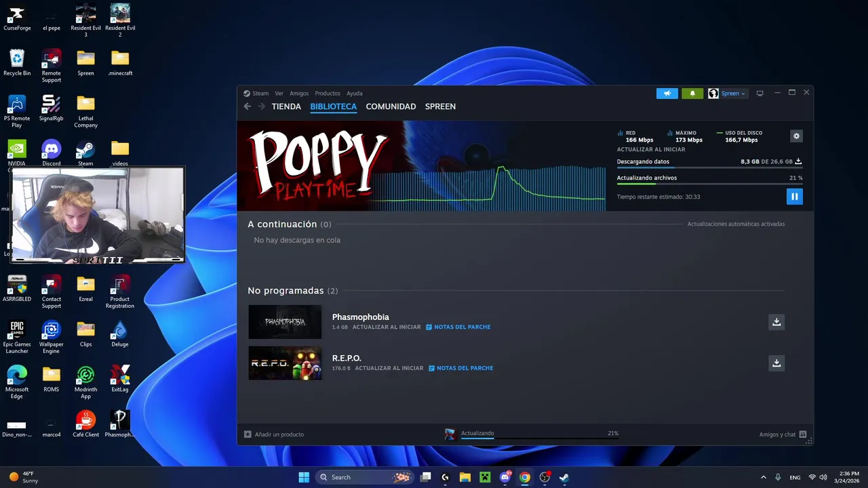Viewport: 868px width, 488px height.
Task: Open Steam notifications bell
Action: pos(692,94)
